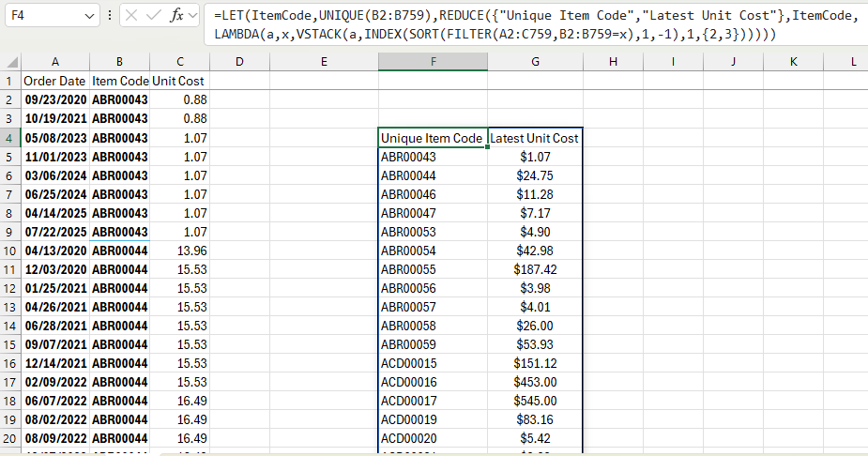Select ACD00017 in the unique list
Image resolution: width=868 pixels, height=456 pixels.
coord(433,401)
